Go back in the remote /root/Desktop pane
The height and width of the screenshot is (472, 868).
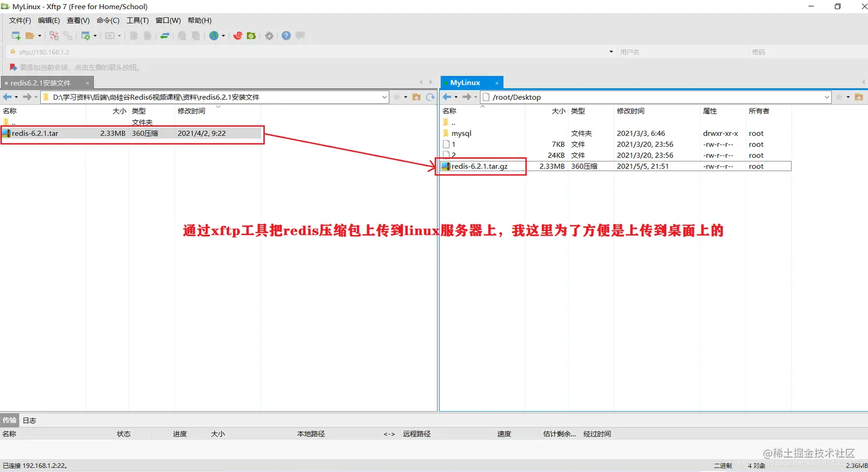[x=447, y=97]
